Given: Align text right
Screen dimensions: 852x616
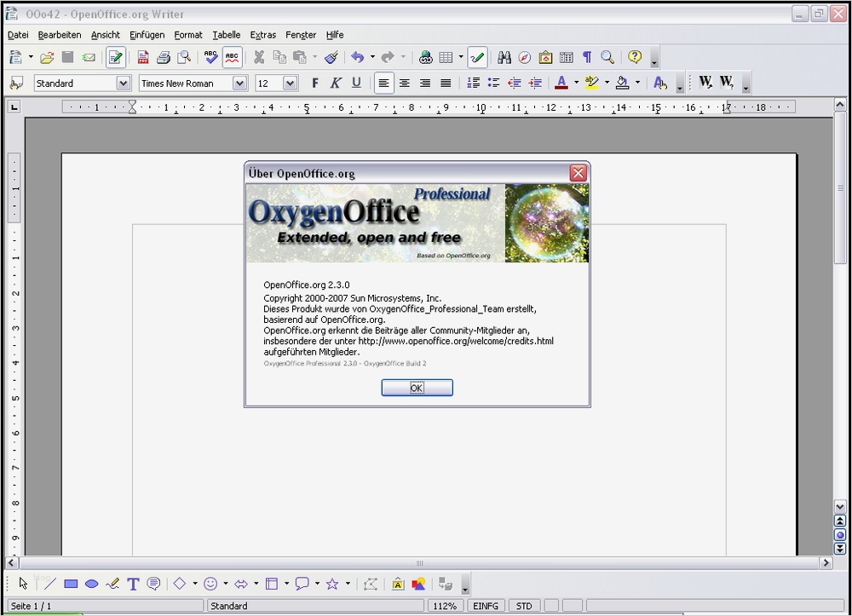Looking at the screenshot, I should pyautogui.click(x=425, y=83).
